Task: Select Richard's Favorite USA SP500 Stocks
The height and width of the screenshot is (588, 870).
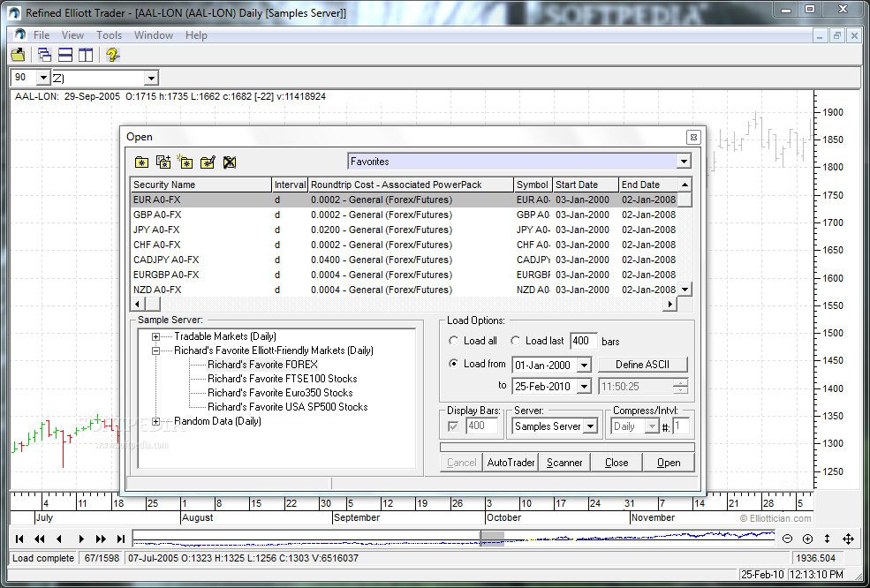Action: tap(287, 407)
